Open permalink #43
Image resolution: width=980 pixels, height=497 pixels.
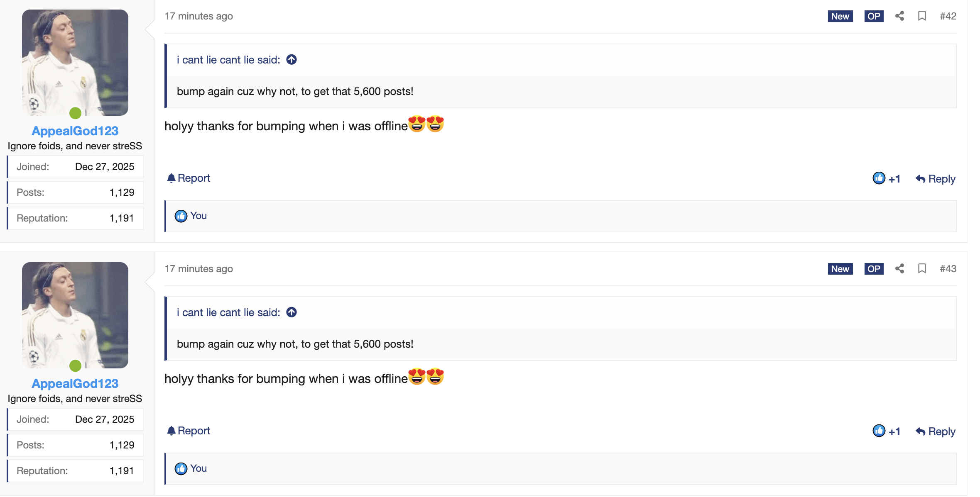[x=948, y=269]
